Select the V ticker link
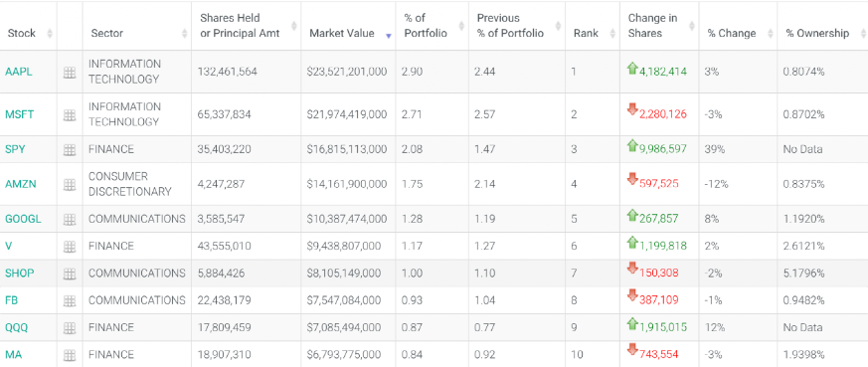868x367 pixels. (x=8, y=246)
